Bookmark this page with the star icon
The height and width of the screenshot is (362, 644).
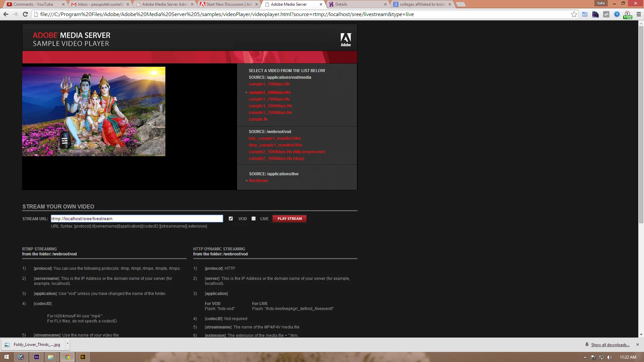coord(574,14)
